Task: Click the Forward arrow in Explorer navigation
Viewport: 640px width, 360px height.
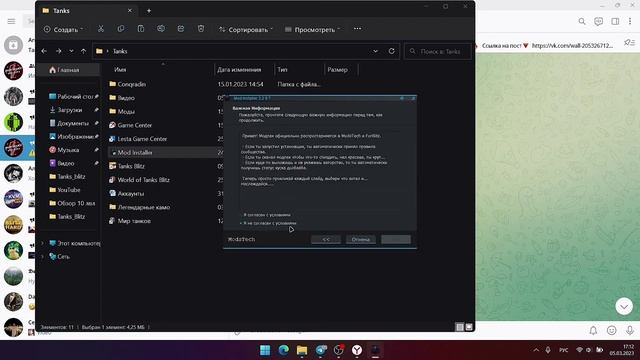Action: click(58, 51)
